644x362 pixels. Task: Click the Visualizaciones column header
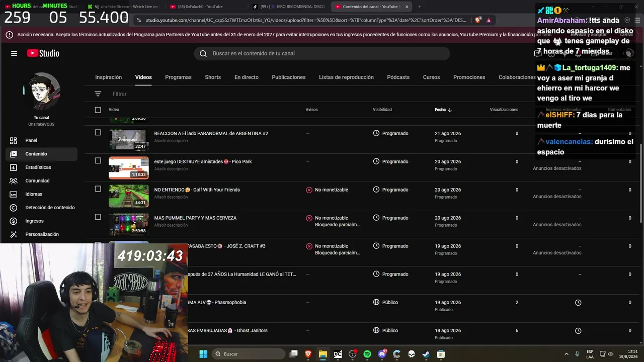click(504, 110)
